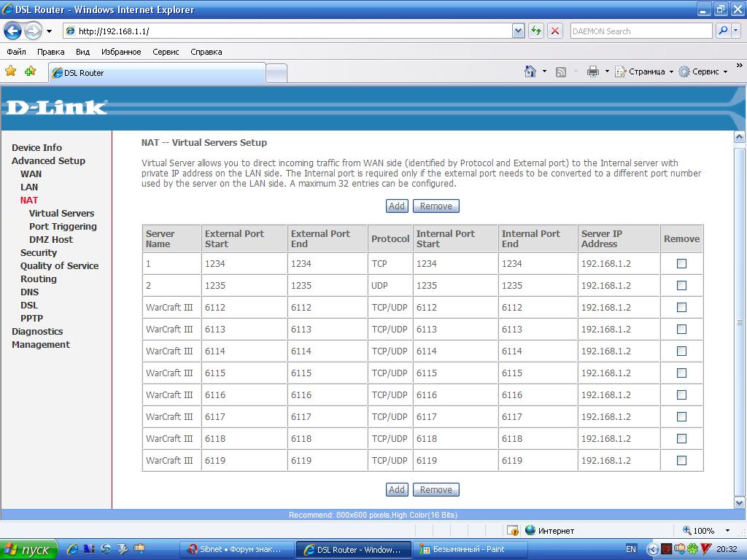
Task: Click the top Remove button
Action: coord(436,206)
